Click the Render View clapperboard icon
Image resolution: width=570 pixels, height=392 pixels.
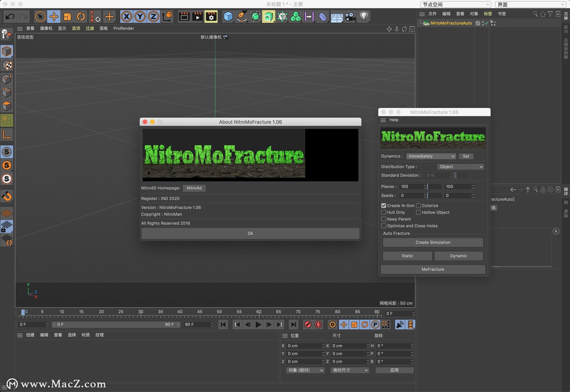(184, 17)
